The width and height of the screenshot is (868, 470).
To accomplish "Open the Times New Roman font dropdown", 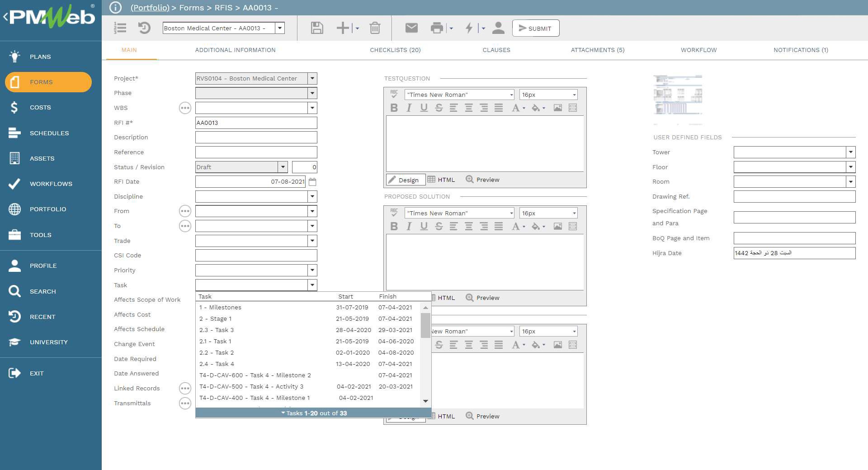I will tap(459, 95).
